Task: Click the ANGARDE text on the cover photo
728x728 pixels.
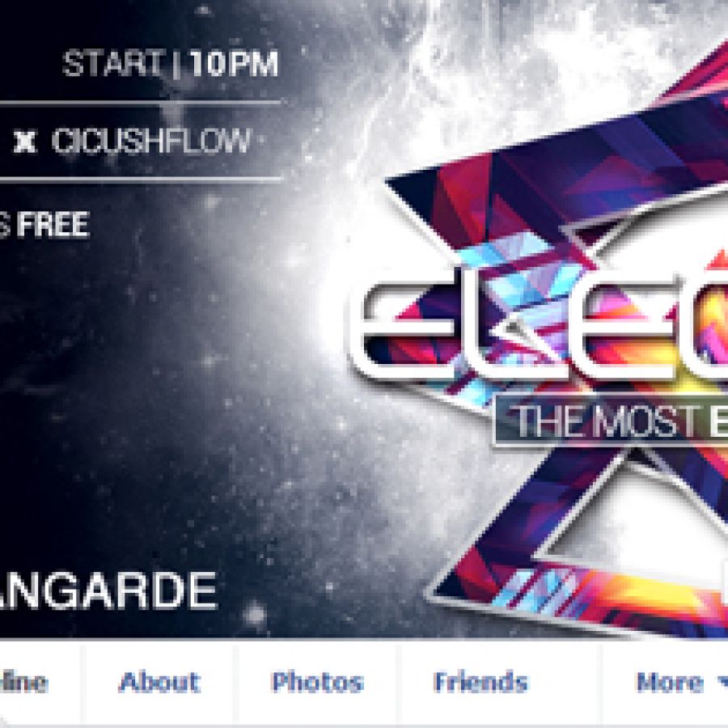Action: coord(108,590)
